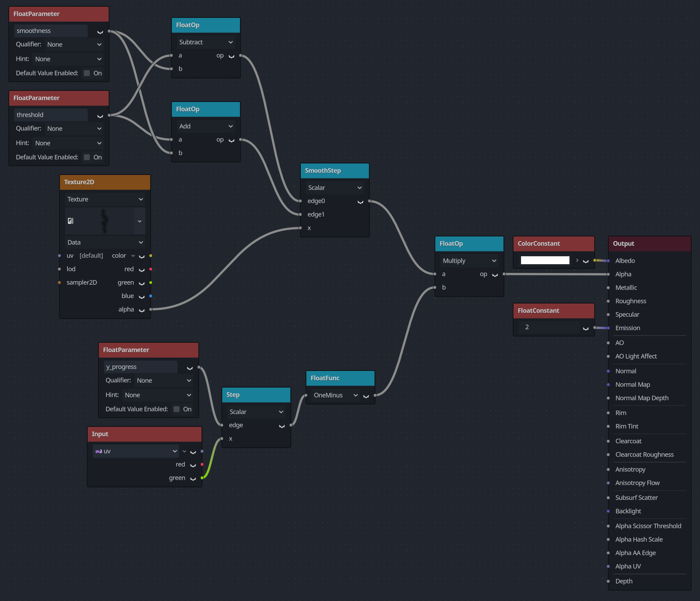The height and width of the screenshot is (601, 700).
Task: Toggle preview eye on y_progress parameter
Action: coord(190,368)
